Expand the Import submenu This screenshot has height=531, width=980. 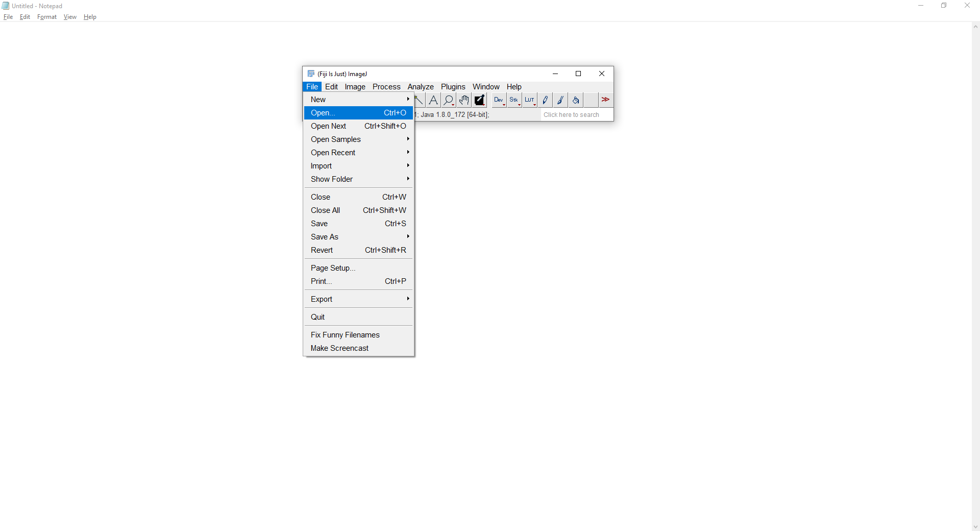click(358, 166)
